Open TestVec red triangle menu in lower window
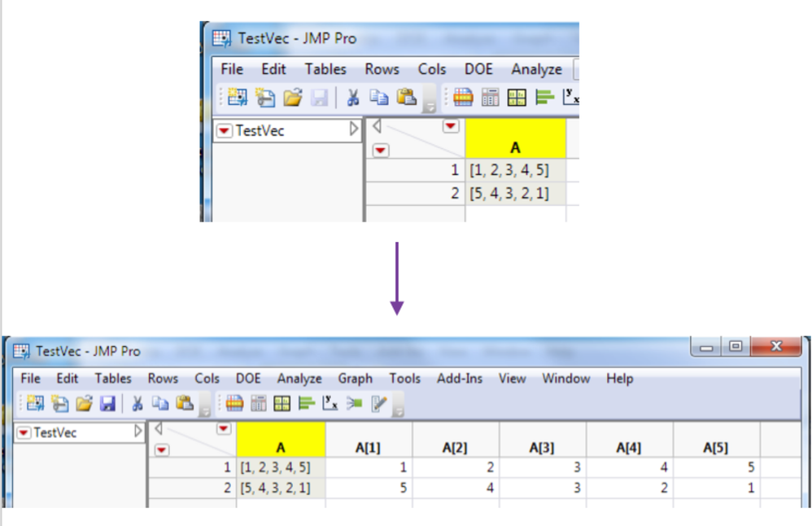Image resolution: width=812 pixels, height=526 pixels. pyautogui.click(x=24, y=432)
